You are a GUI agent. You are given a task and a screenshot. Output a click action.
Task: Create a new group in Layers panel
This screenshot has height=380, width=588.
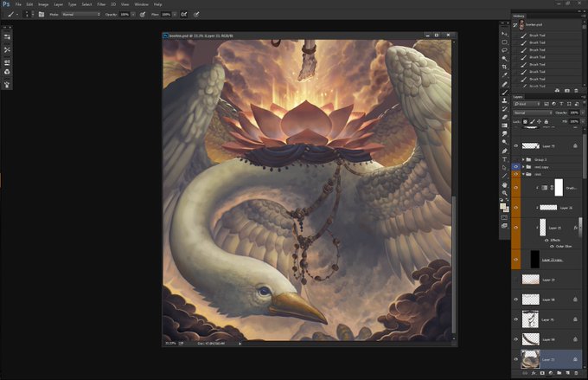(x=559, y=373)
